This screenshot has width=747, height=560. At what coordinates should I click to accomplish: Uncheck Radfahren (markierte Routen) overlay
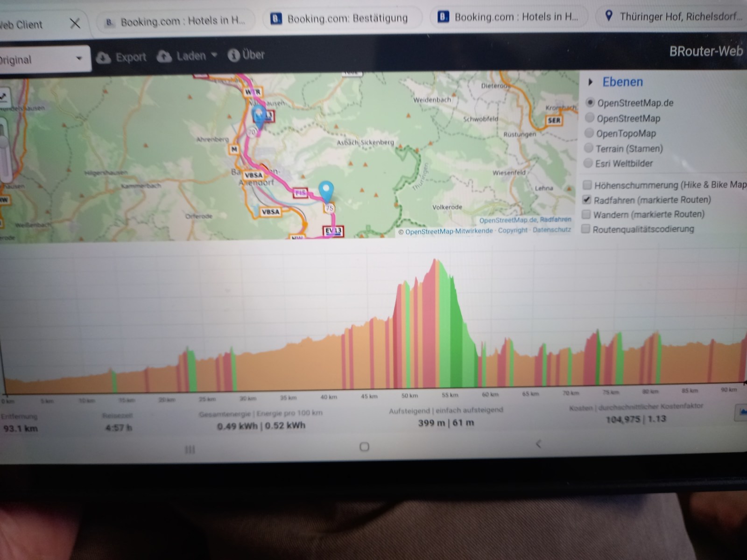coord(587,200)
